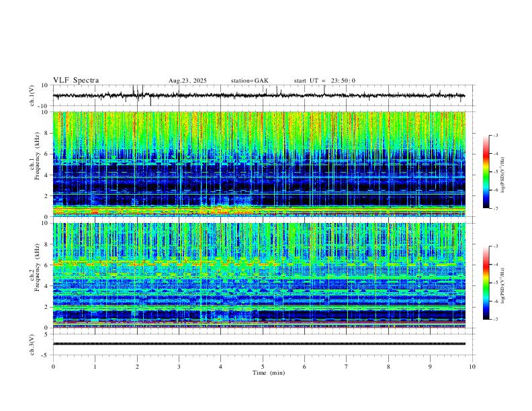This screenshot has width=532, height=411.
Task: Click the "Time (min)" x-axis label
Action: (269, 373)
